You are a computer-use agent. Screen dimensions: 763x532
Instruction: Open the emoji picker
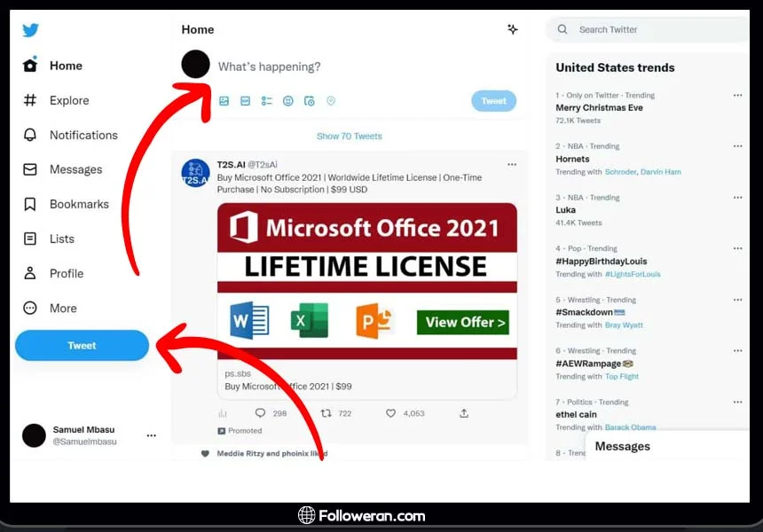[x=288, y=101]
